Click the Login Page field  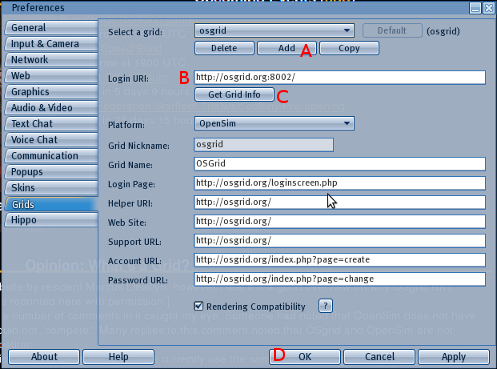(340, 183)
